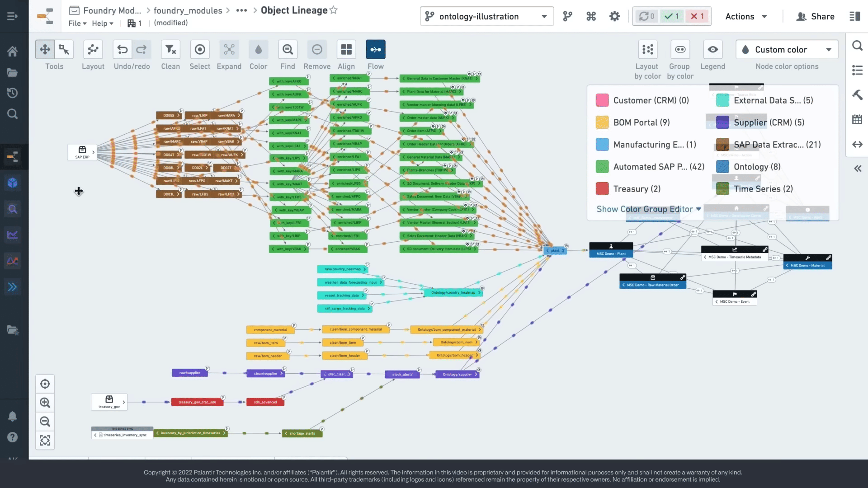
Task: Click the fit-to-screen icon bottom left
Action: point(45,441)
